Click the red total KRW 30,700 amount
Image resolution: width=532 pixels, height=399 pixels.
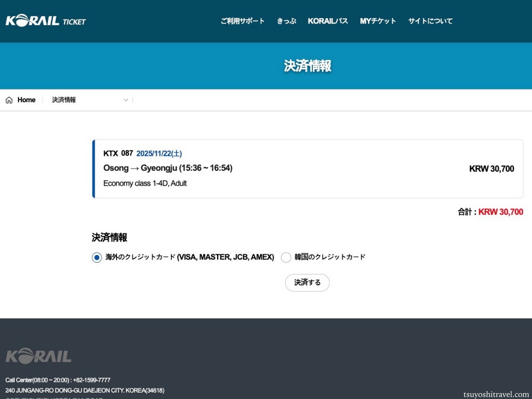pyautogui.click(x=500, y=212)
